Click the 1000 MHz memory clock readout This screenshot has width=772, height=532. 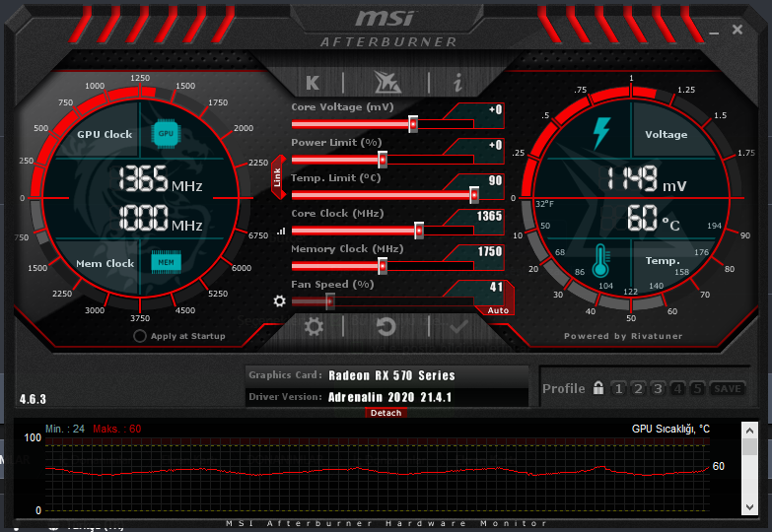pyautogui.click(x=161, y=219)
